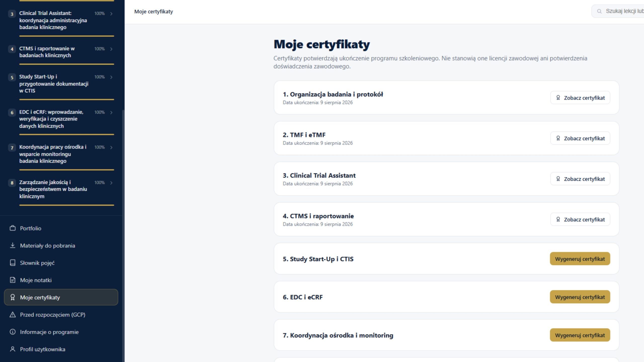The height and width of the screenshot is (362, 644).
Task: Expand module 6 EDC i eCRF chevron
Action: coord(111,112)
